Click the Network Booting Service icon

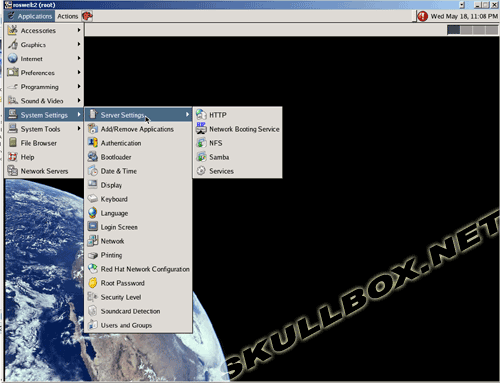coord(201,128)
